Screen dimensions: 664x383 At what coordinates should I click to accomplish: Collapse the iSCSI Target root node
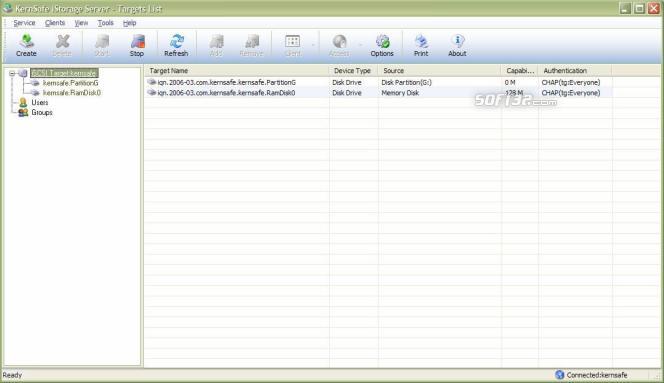point(12,73)
